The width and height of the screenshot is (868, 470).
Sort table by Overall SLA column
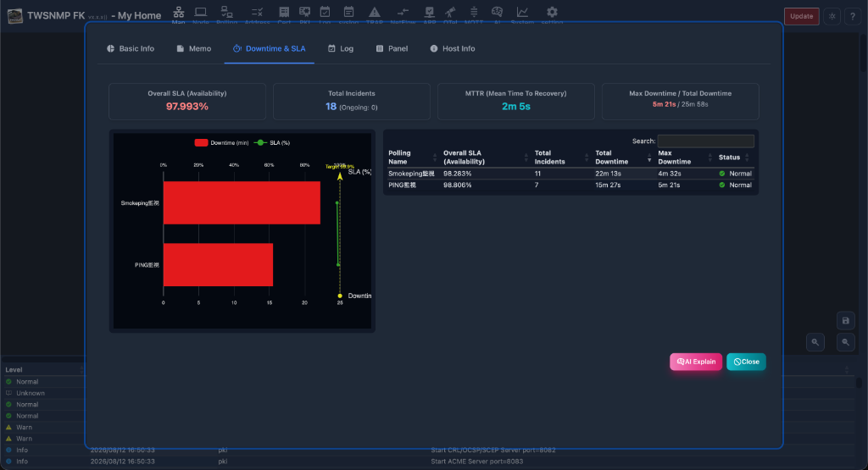click(x=486, y=157)
